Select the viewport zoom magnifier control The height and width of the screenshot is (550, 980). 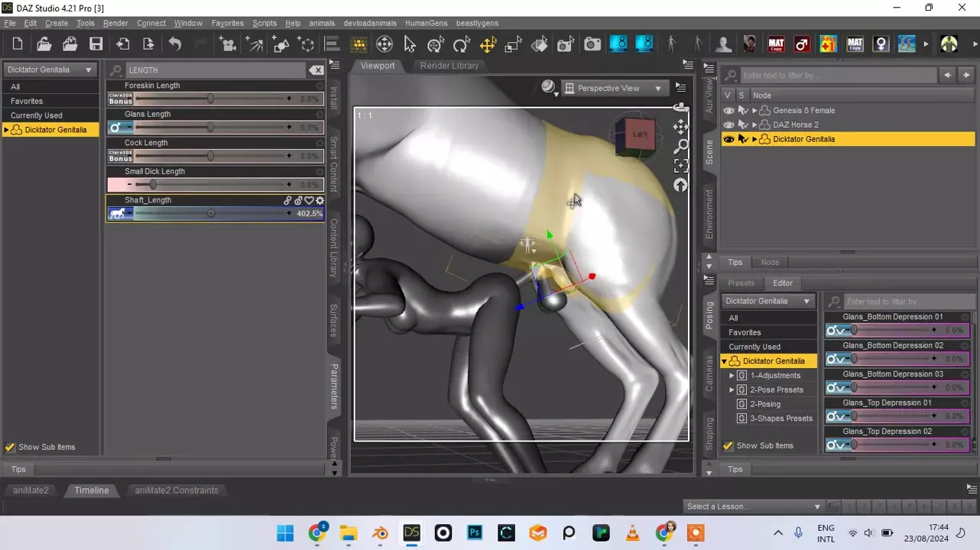click(680, 146)
